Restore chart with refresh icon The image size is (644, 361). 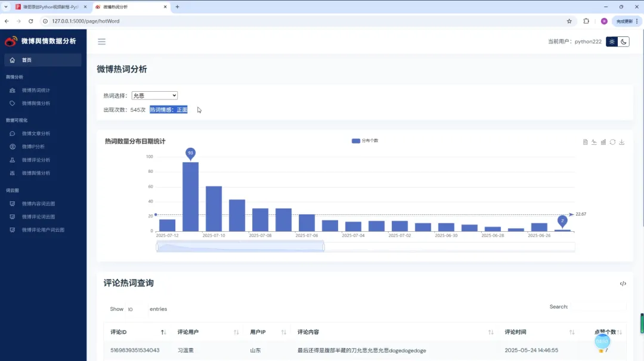(x=612, y=142)
